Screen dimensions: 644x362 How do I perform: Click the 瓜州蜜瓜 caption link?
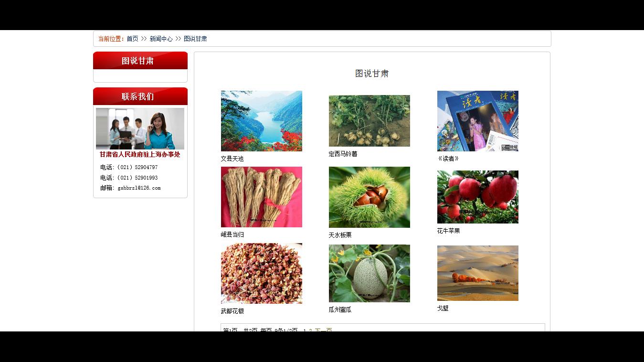(340, 309)
